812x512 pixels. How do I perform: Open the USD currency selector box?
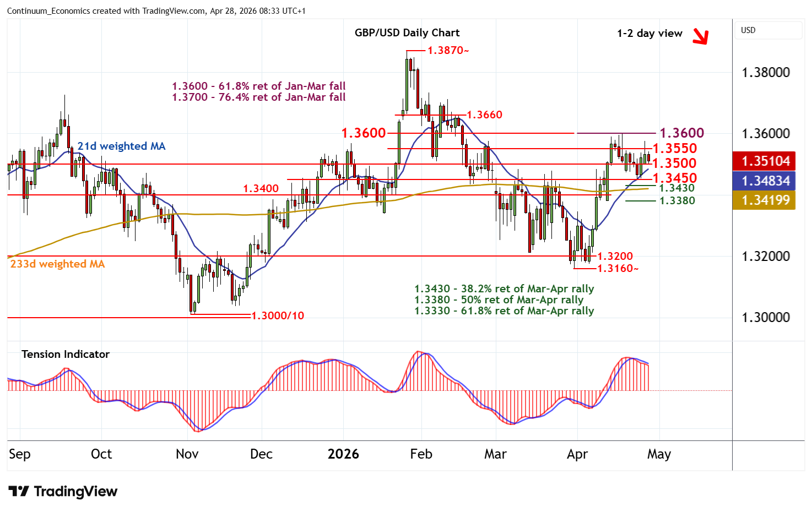pyautogui.click(x=768, y=30)
